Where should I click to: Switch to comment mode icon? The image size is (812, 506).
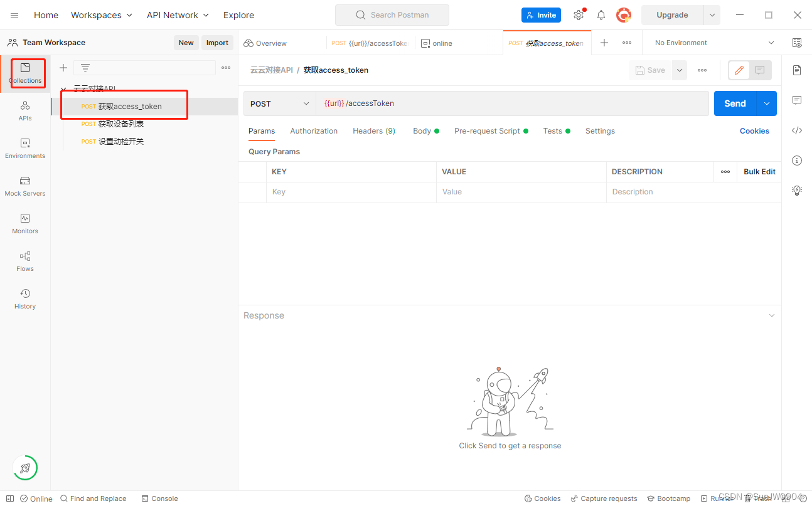coord(760,70)
